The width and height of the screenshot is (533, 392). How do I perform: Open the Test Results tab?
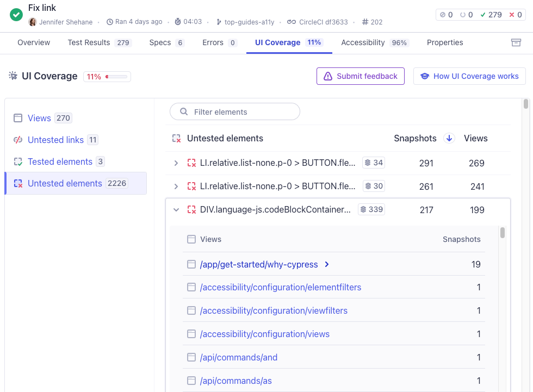[x=90, y=42]
